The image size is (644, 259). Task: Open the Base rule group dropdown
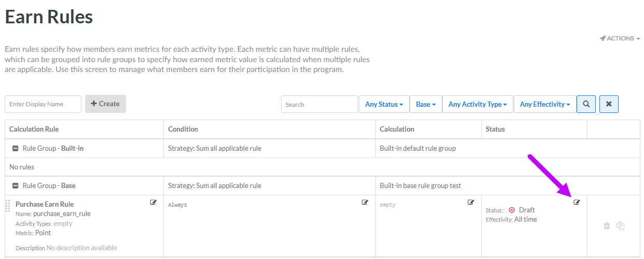426,104
